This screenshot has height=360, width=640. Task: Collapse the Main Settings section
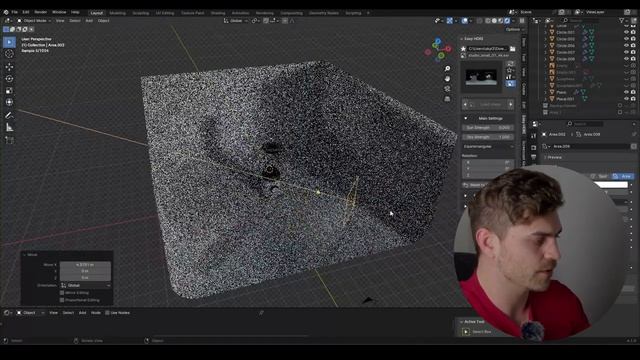click(x=466, y=118)
